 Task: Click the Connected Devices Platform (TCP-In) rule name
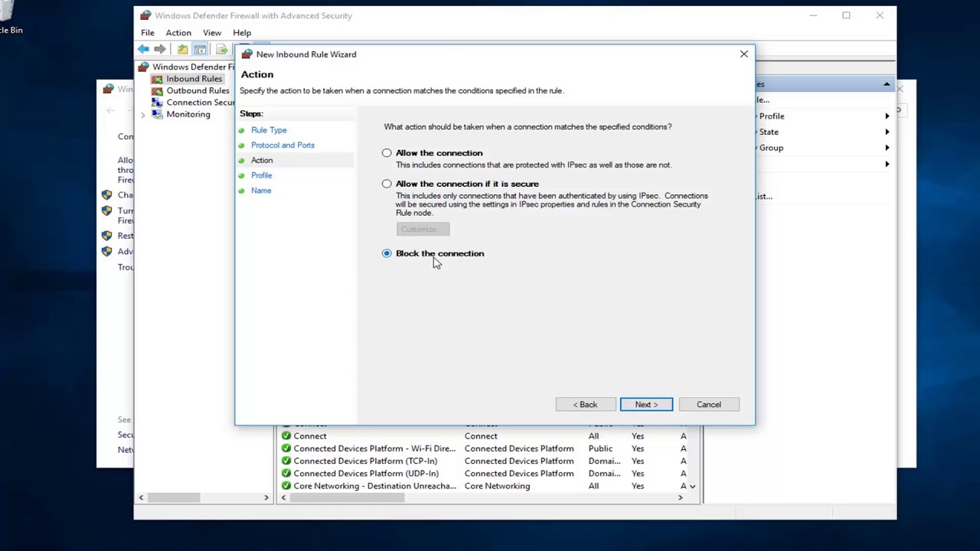pos(365,461)
